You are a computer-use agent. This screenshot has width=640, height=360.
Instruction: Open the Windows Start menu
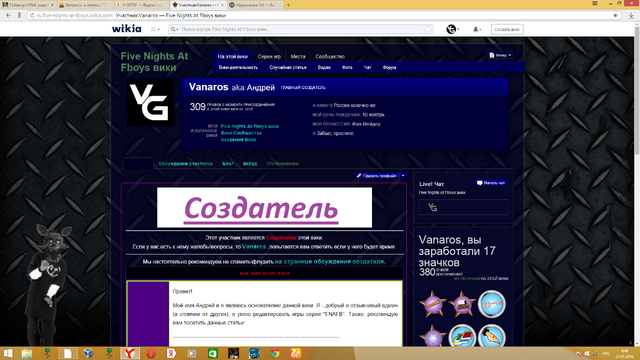point(8,353)
